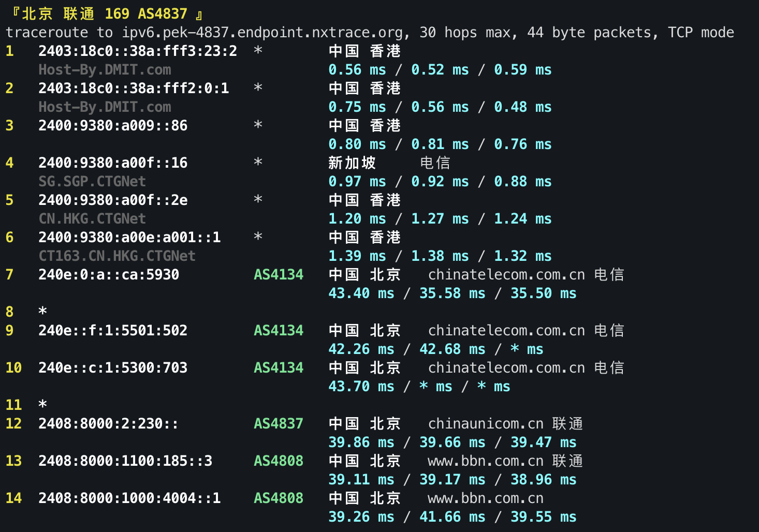Select the header line '北京 联通 169 AS4837'
759x532 pixels.
pos(105,14)
